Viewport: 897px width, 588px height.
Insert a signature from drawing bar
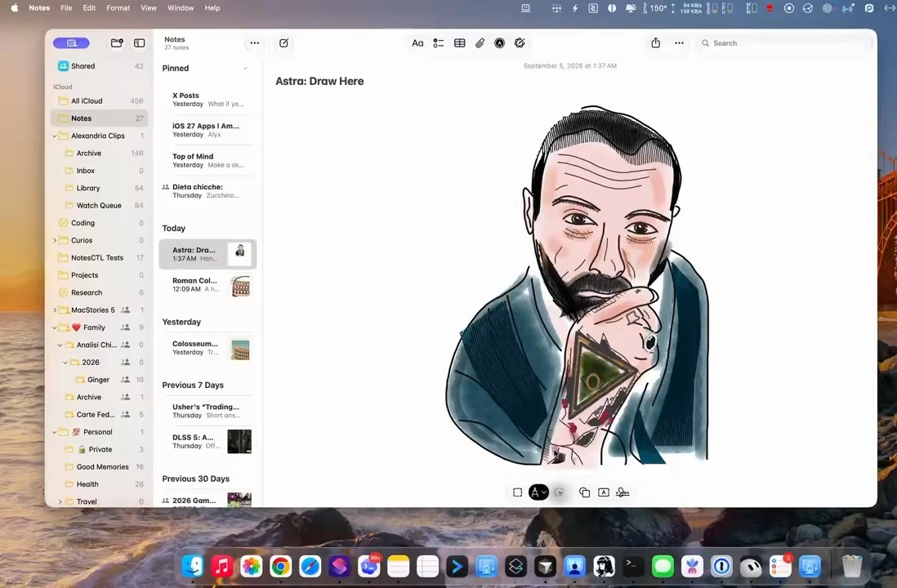[623, 492]
